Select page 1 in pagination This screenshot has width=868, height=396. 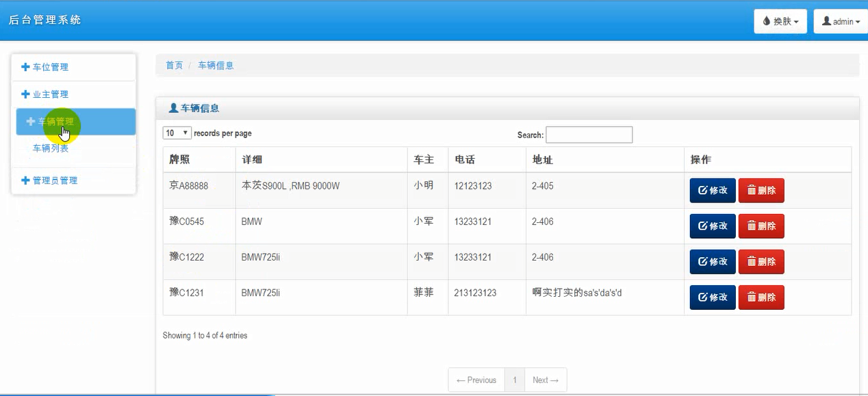click(x=515, y=380)
